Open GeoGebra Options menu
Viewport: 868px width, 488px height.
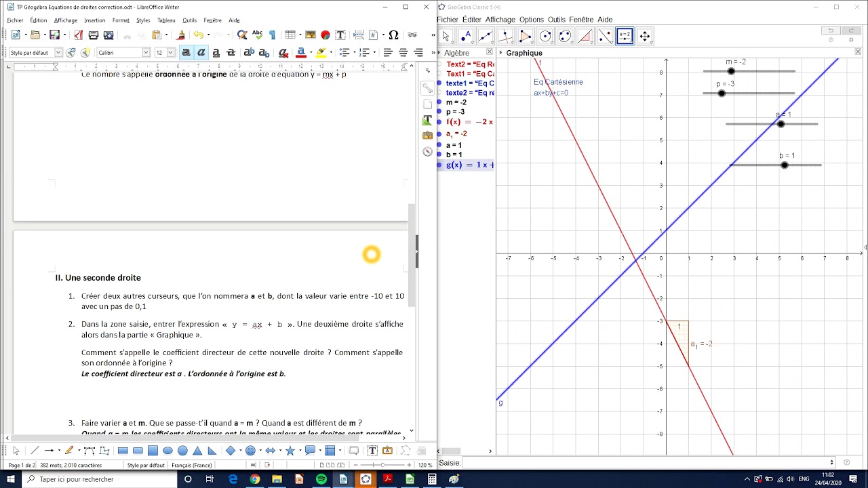pos(532,20)
